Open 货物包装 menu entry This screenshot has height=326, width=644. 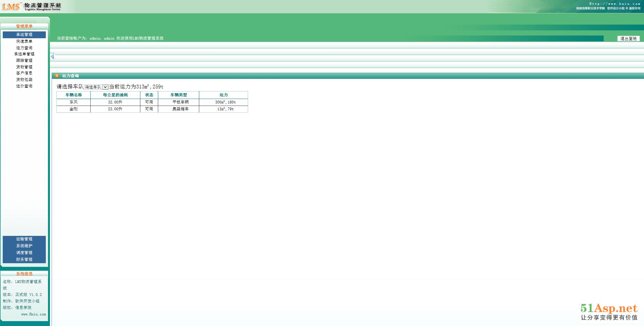click(x=24, y=80)
